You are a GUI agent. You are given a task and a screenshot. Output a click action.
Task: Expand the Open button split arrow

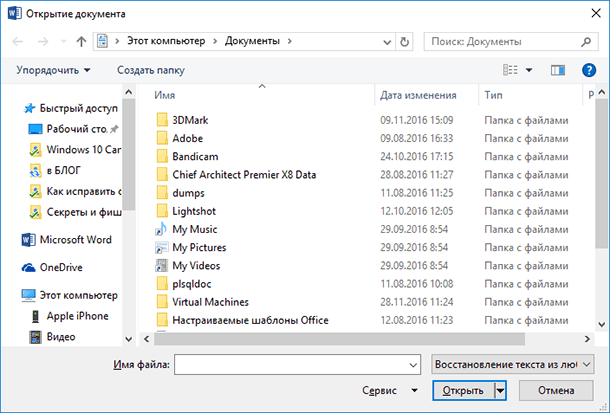click(501, 390)
